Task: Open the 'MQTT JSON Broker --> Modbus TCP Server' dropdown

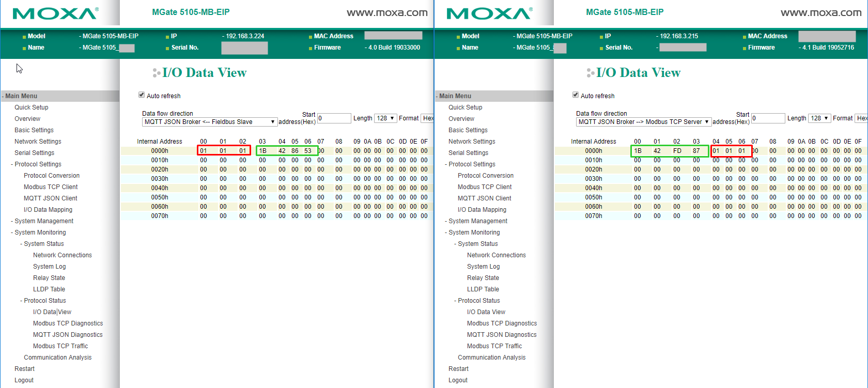Action: [643, 122]
